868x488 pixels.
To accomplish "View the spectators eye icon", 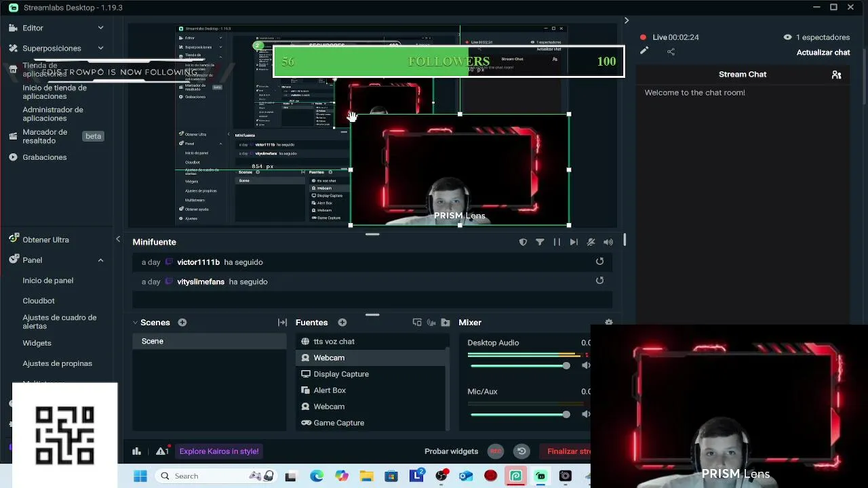I will [x=787, y=37].
